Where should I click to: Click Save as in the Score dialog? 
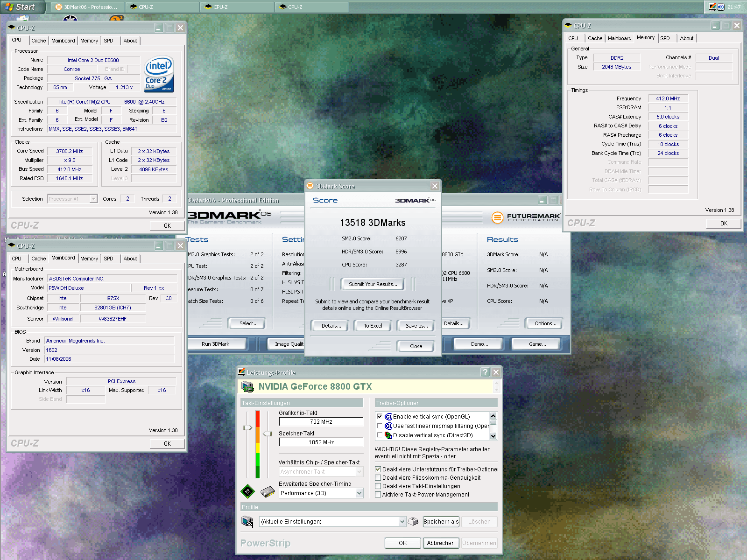click(x=416, y=326)
